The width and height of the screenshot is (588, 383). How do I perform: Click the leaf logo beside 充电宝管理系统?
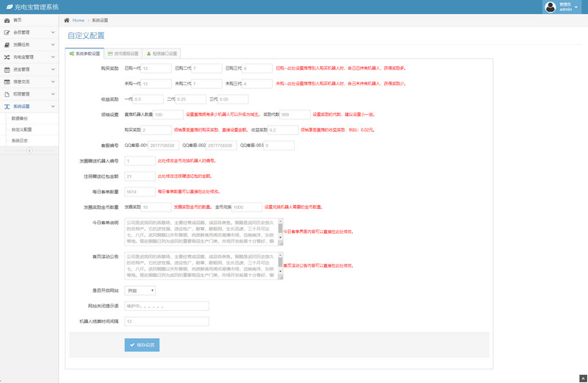(x=9, y=7)
